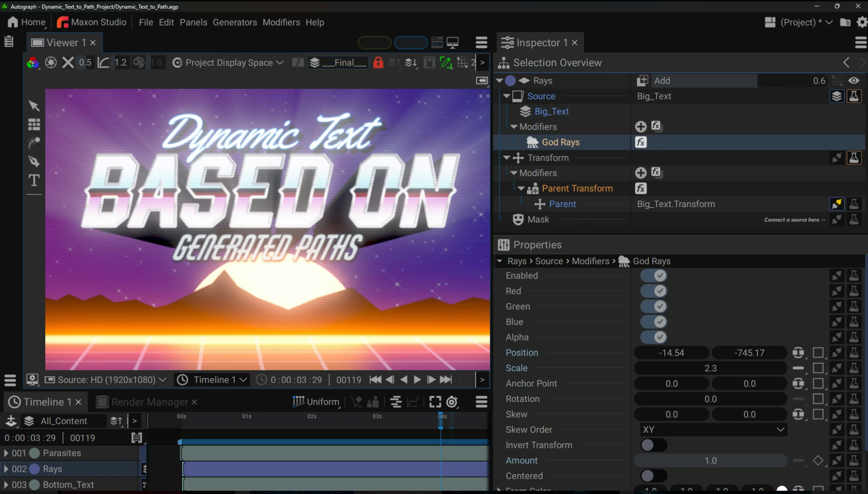Open the Generators menu

pos(235,22)
